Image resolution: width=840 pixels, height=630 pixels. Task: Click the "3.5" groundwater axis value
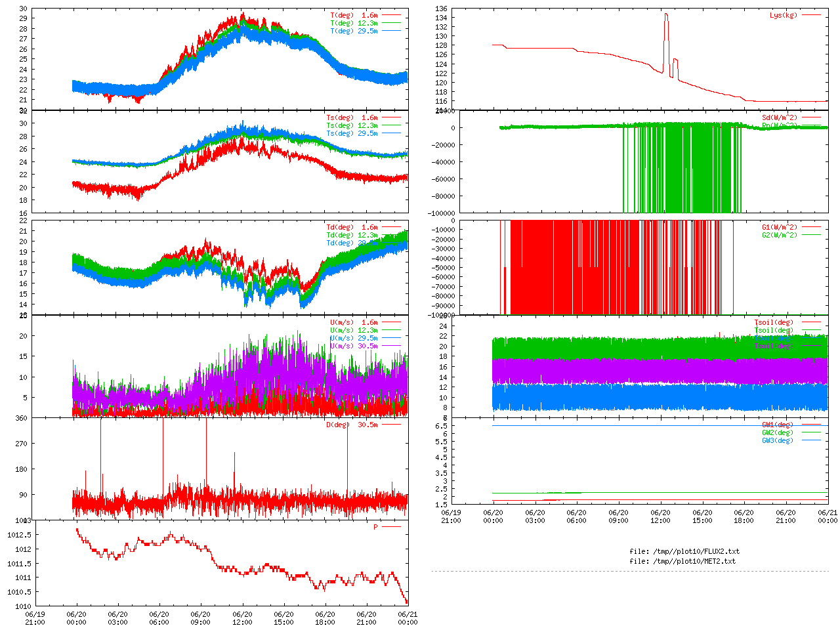pos(441,473)
